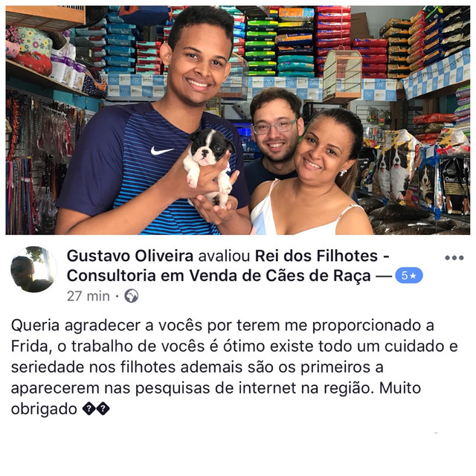Click the review line starting "Queria agradecer"
Image resolution: width=476 pixels, height=476 pixels.
click(x=222, y=326)
